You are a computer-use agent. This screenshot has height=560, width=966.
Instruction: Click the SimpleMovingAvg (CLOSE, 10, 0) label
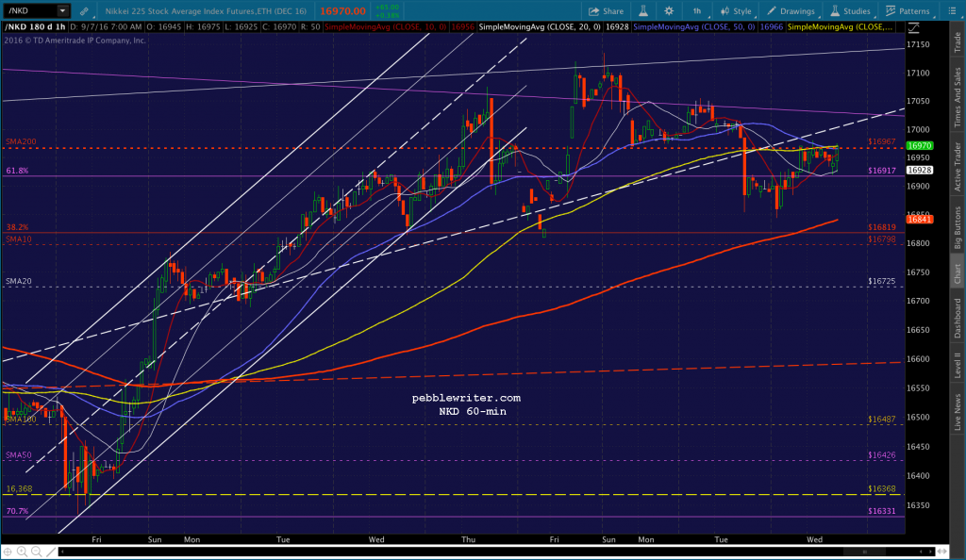point(386,27)
